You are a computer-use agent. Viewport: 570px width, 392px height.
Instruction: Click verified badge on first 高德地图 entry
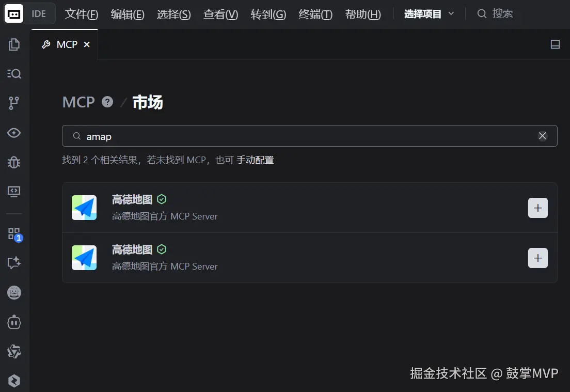coord(162,199)
